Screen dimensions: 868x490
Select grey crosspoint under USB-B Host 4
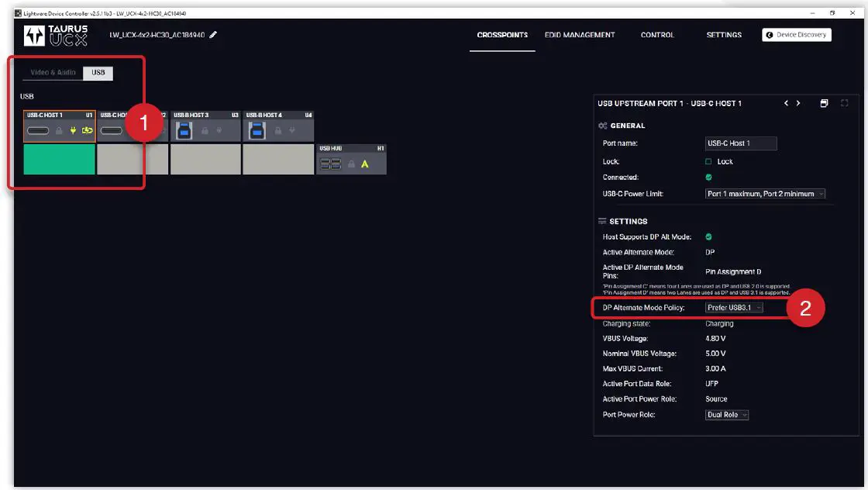click(x=278, y=160)
